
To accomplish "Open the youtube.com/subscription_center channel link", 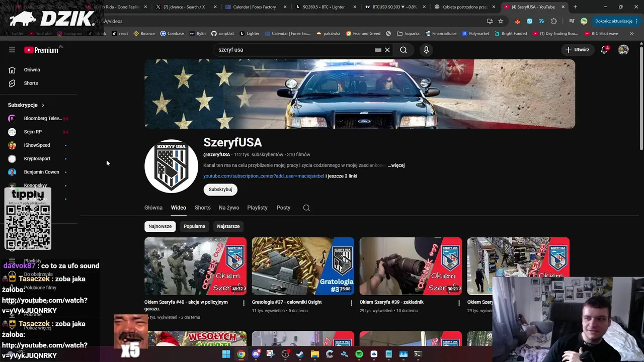I will [264, 176].
